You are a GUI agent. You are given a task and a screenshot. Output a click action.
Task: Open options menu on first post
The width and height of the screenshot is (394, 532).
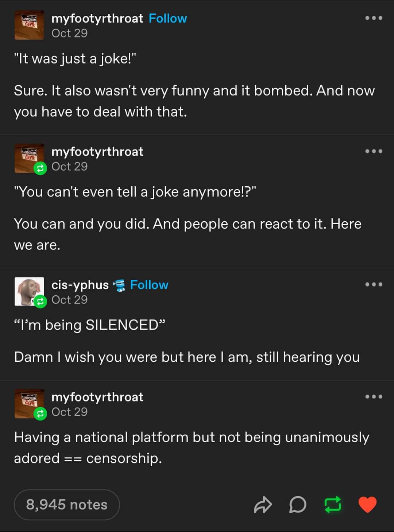[x=374, y=18]
